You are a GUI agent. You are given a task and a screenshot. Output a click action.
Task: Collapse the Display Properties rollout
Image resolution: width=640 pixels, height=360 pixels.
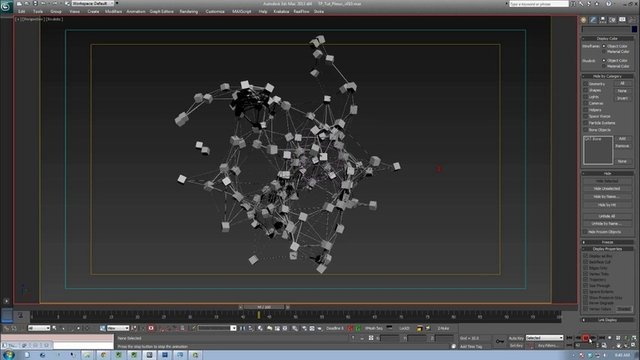point(607,249)
